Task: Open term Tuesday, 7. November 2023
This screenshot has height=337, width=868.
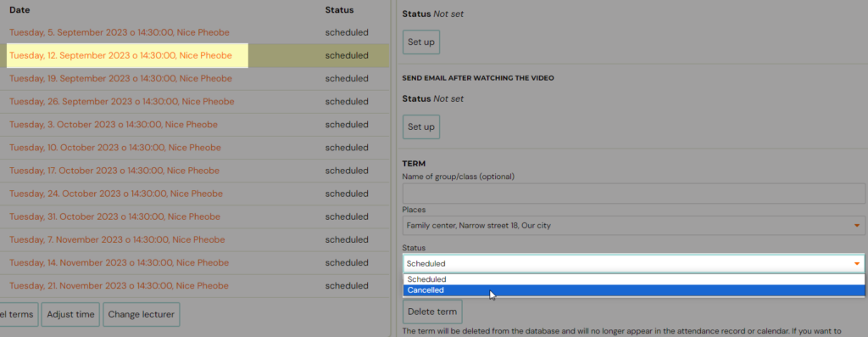Action: coord(117,240)
